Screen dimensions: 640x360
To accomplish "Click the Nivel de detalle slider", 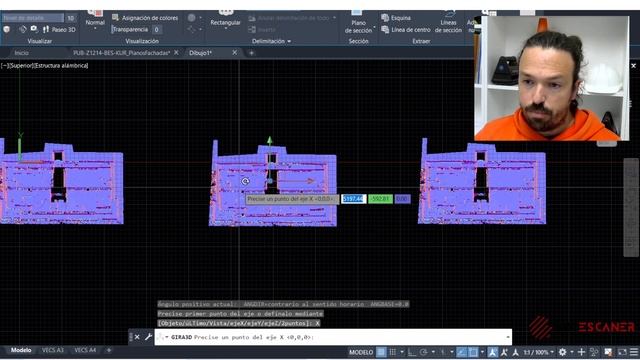I will pos(32,18).
